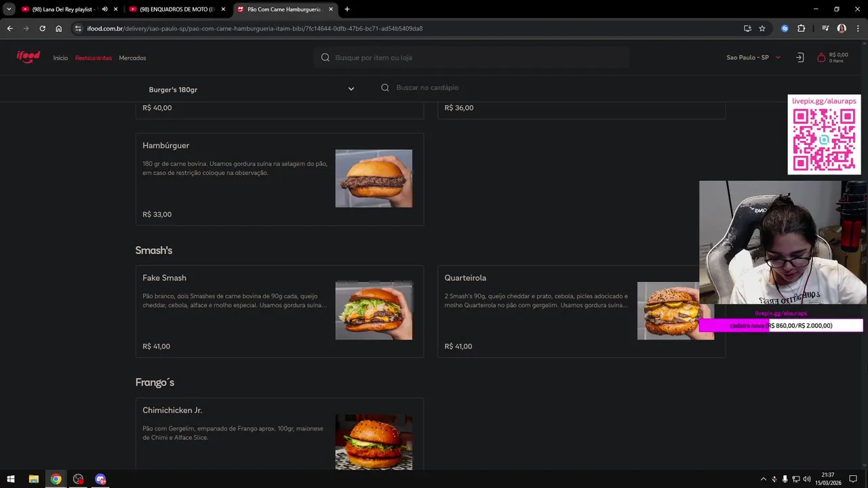Click the R$ 33,00 price
Image resolution: width=868 pixels, height=488 pixels.
pyautogui.click(x=157, y=214)
